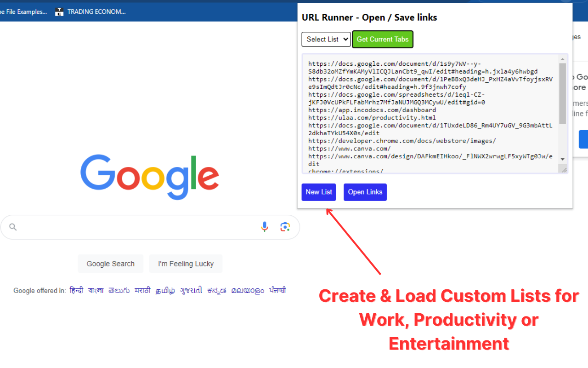Start voice search with microphone icon

265,227
